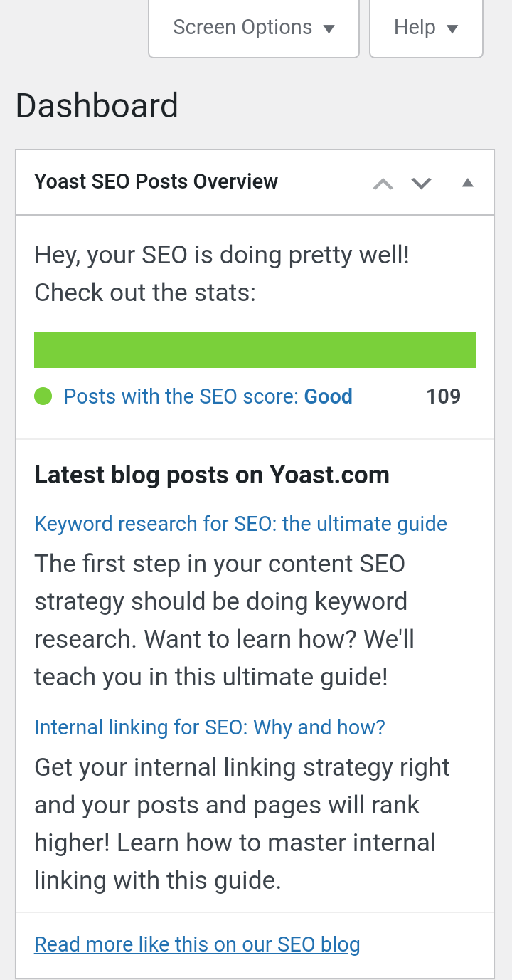Click the Yoast SEO Posts Overview title
Viewport: 512px width, 980px height.
[156, 181]
